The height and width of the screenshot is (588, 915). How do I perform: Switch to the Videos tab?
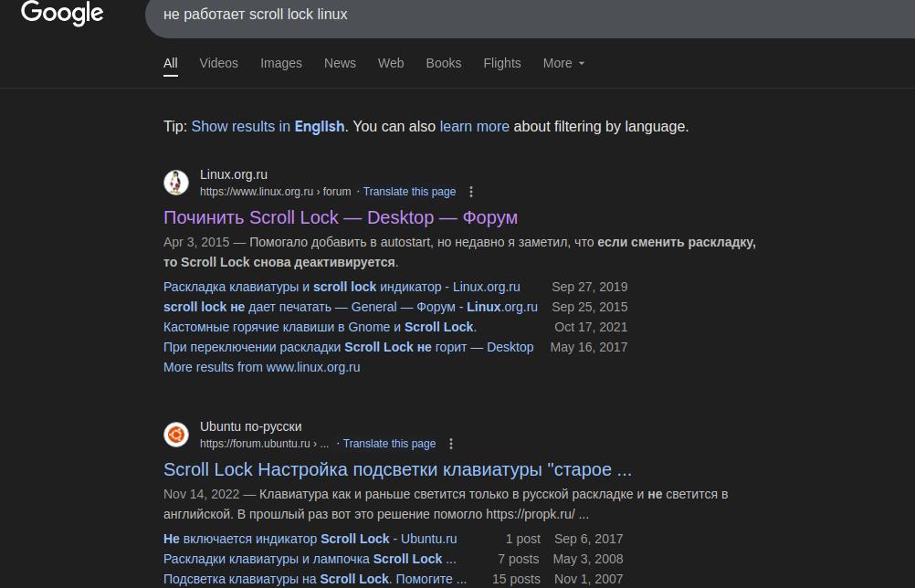(x=219, y=63)
